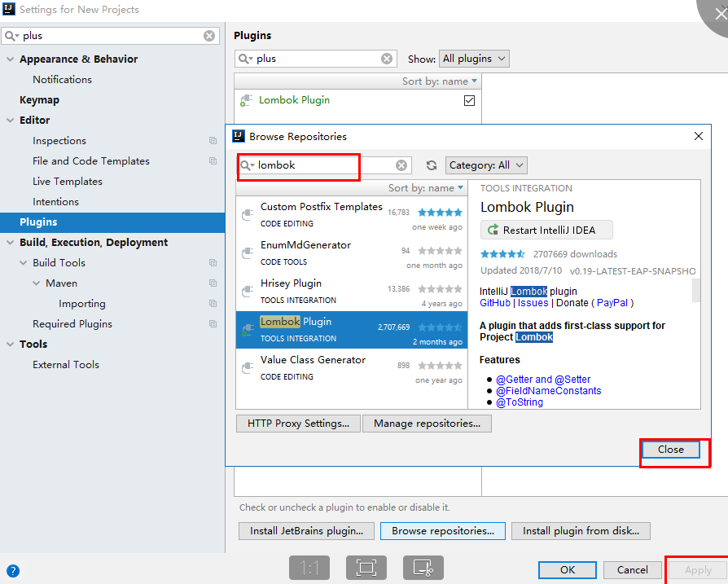The height and width of the screenshot is (584, 728).
Task: Click the project icon beside Required Plugins
Action: tap(213, 324)
